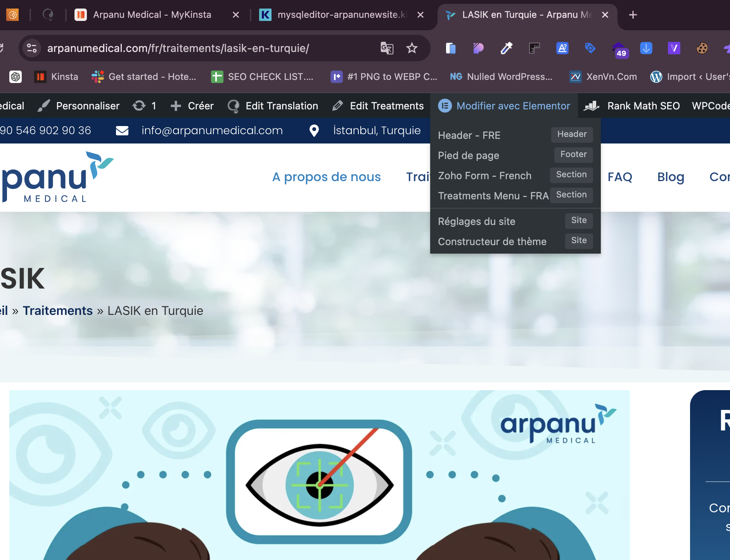Open the cookie extension icon
Viewport: 730px width, 560px height.
click(702, 48)
